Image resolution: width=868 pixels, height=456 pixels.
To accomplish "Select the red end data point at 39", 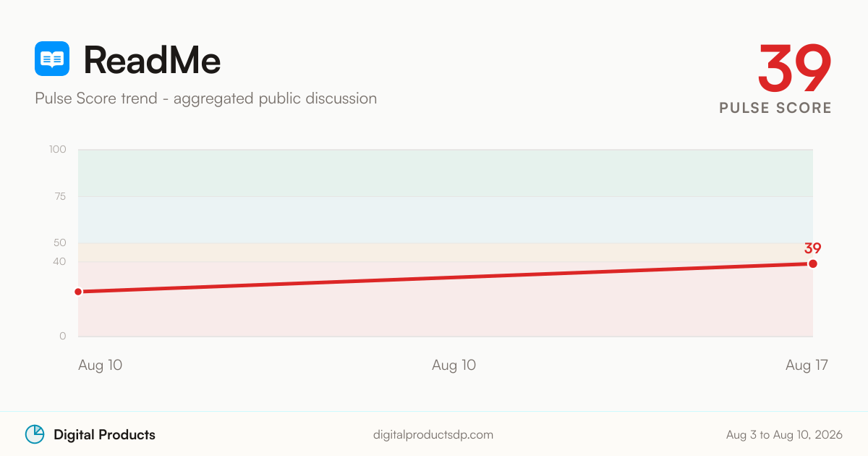I will pyautogui.click(x=813, y=263).
